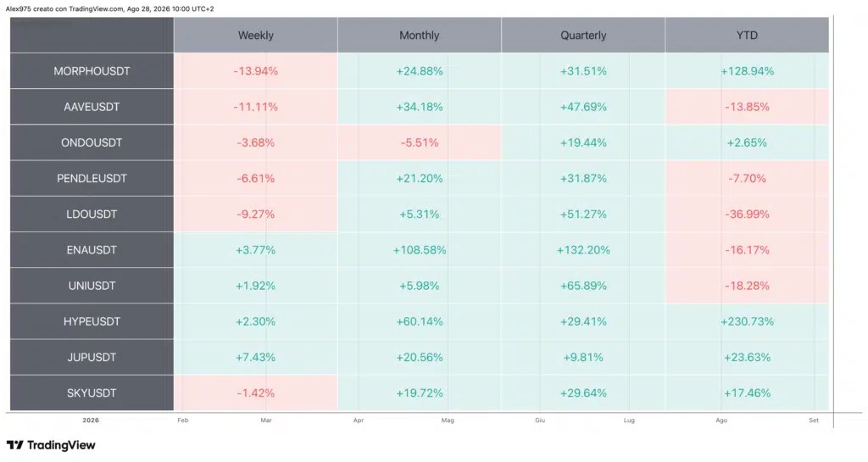
Task: Click the JUPUSDT weekly +7.43% cell
Action: 256,358
